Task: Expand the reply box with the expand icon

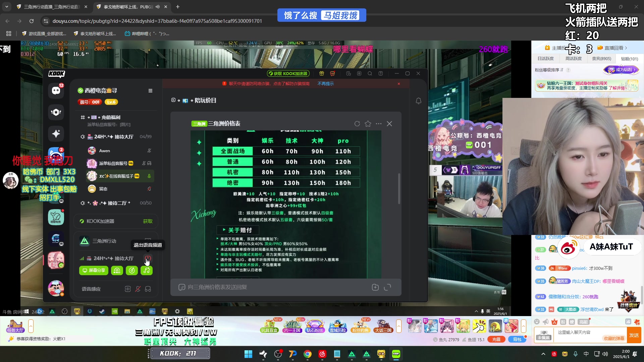Action: point(387,287)
